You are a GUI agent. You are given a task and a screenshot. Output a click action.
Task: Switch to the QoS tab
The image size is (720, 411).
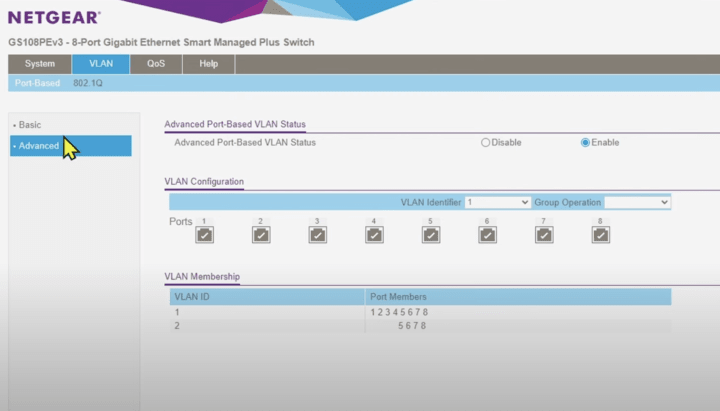[x=156, y=64]
